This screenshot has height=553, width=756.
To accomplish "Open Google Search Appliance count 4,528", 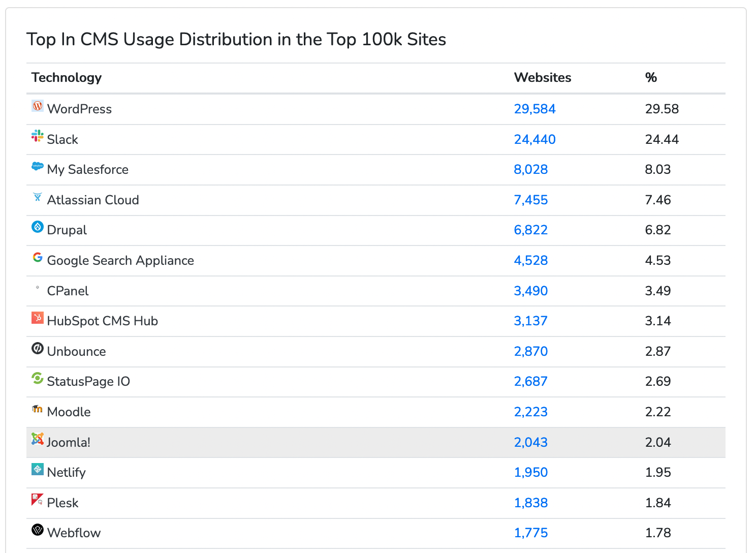I will [531, 260].
